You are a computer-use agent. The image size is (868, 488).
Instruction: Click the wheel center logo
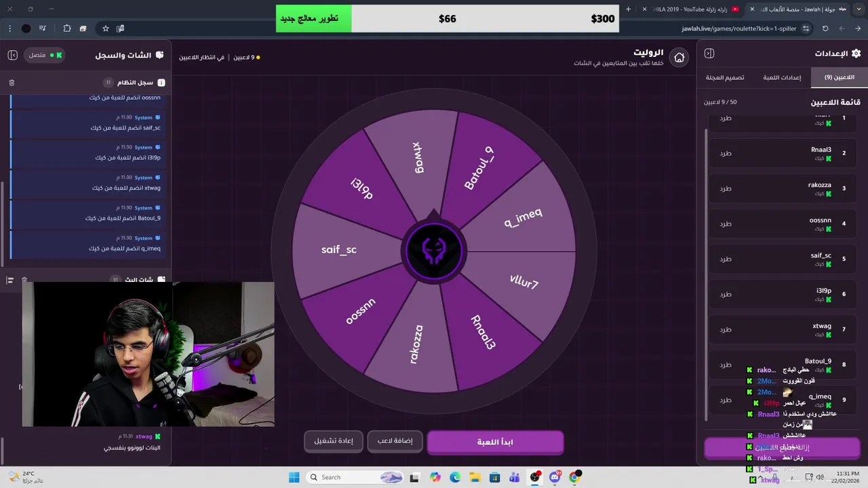tap(434, 251)
